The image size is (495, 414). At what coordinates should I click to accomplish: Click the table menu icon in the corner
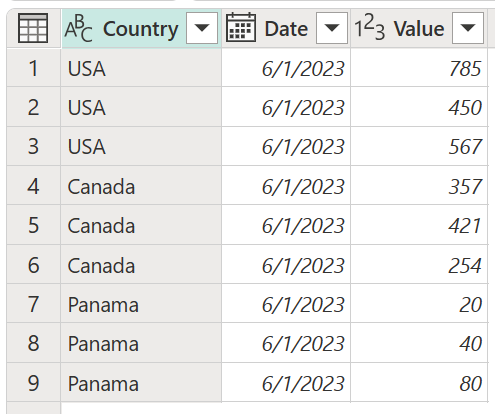coord(33,28)
